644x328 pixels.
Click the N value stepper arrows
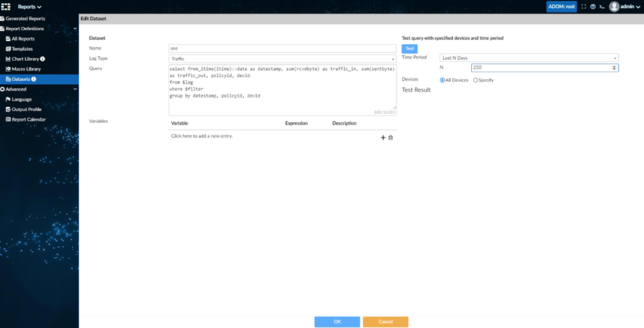click(x=614, y=68)
